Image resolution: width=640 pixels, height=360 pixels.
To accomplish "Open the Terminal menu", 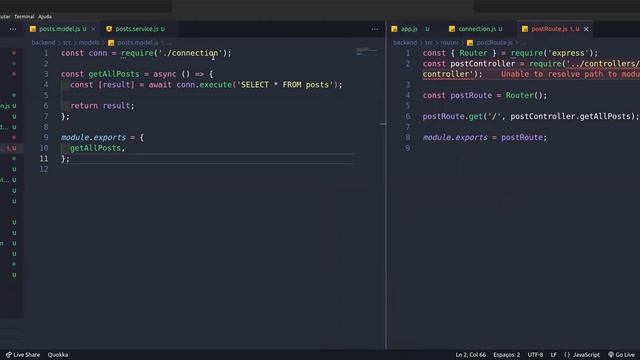I will pos(24,17).
